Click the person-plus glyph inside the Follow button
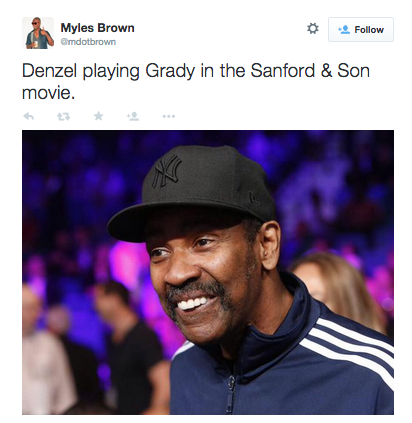This screenshot has width=412, height=423. pyautogui.click(x=344, y=30)
